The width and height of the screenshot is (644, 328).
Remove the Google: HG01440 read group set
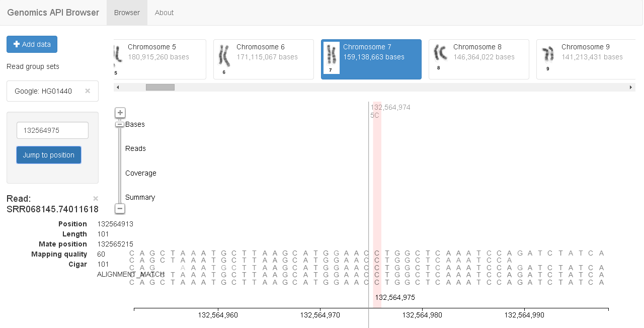[x=88, y=91]
